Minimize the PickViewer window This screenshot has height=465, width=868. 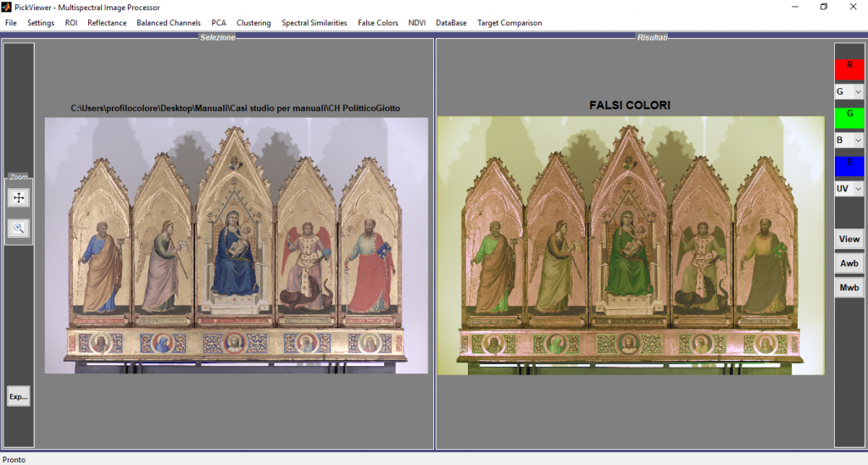[795, 7]
